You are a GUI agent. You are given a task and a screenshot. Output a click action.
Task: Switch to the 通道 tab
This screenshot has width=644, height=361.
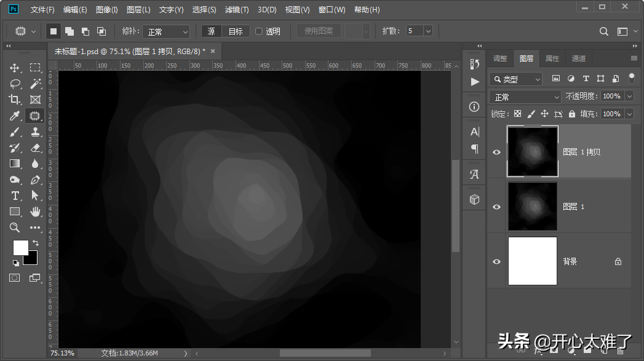(578, 58)
